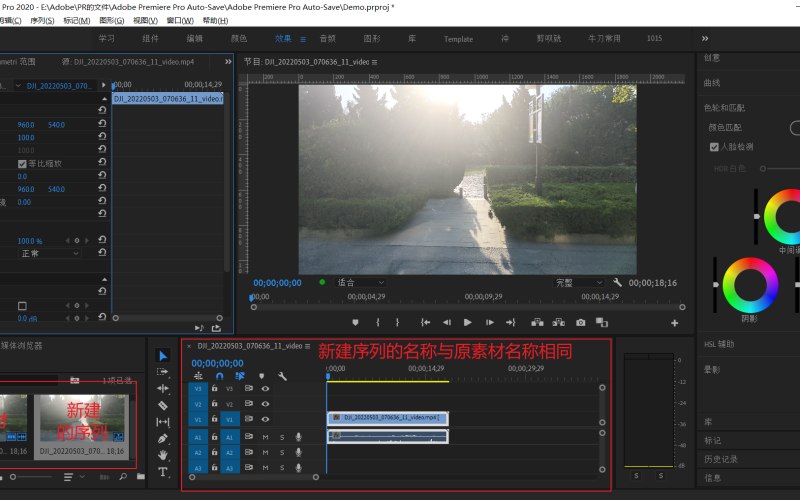Open timeline display settings wrench

pyautogui.click(x=282, y=376)
